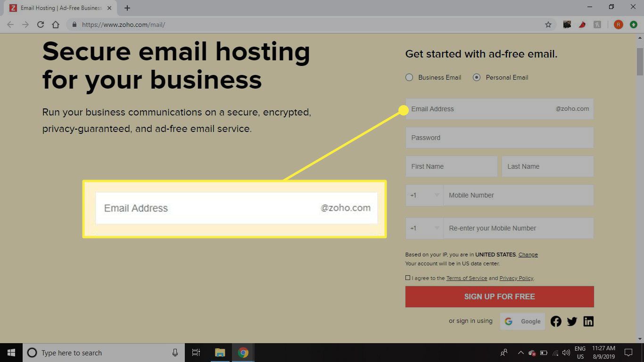Reload the Zoho Mail page

click(x=41, y=25)
